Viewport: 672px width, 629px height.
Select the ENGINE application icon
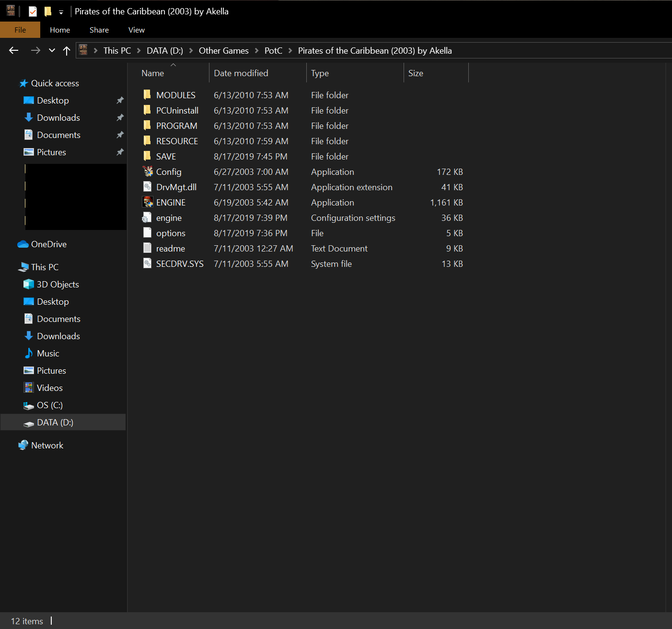point(148,202)
